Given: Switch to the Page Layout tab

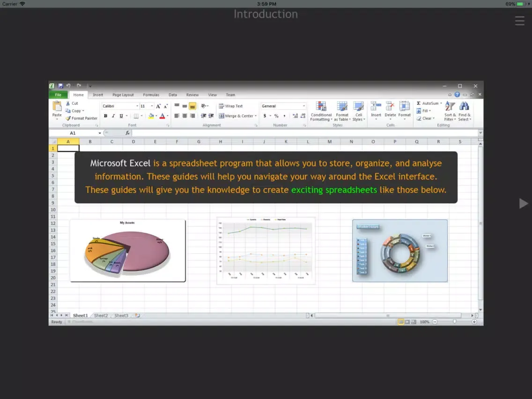Looking at the screenshot, I should click(123, 95).
